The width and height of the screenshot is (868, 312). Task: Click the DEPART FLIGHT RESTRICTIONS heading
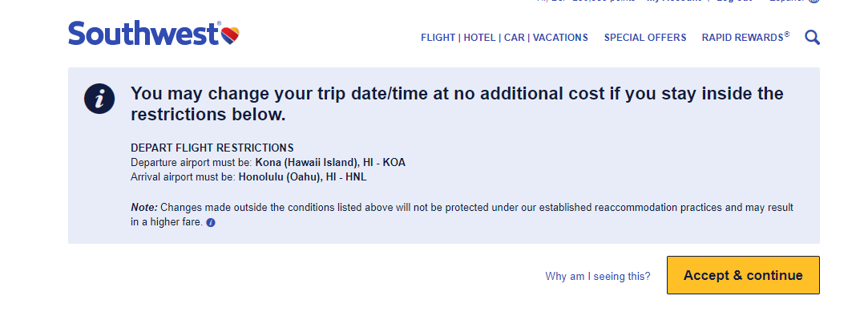(x=212, y=148)
